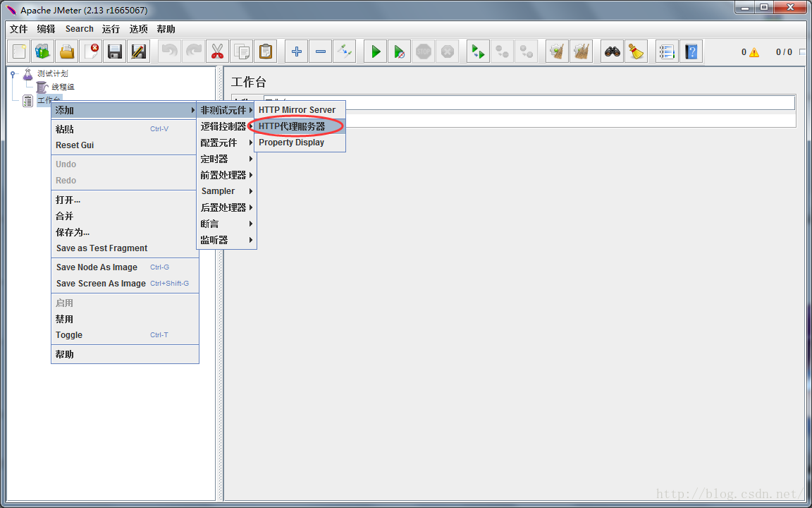Select 合并 in the context menu
Screen dimensions: 812x508
pos(125,216)
